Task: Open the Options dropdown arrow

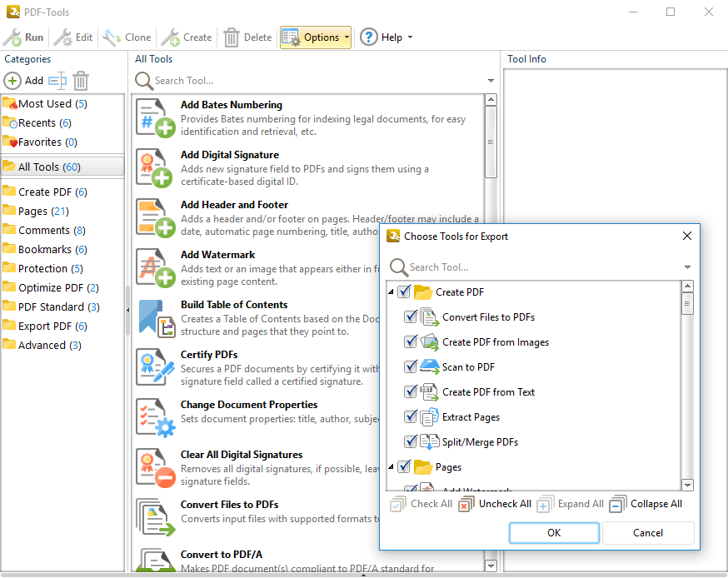Action: coord(347,37)
